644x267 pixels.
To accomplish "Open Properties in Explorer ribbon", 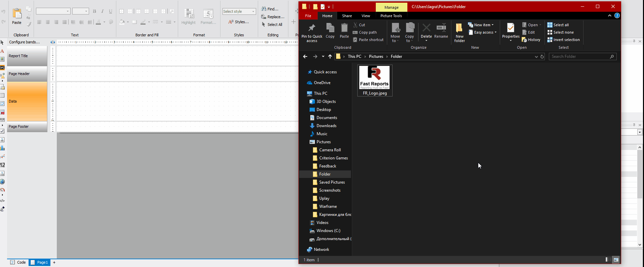I will tap(511, 32).
